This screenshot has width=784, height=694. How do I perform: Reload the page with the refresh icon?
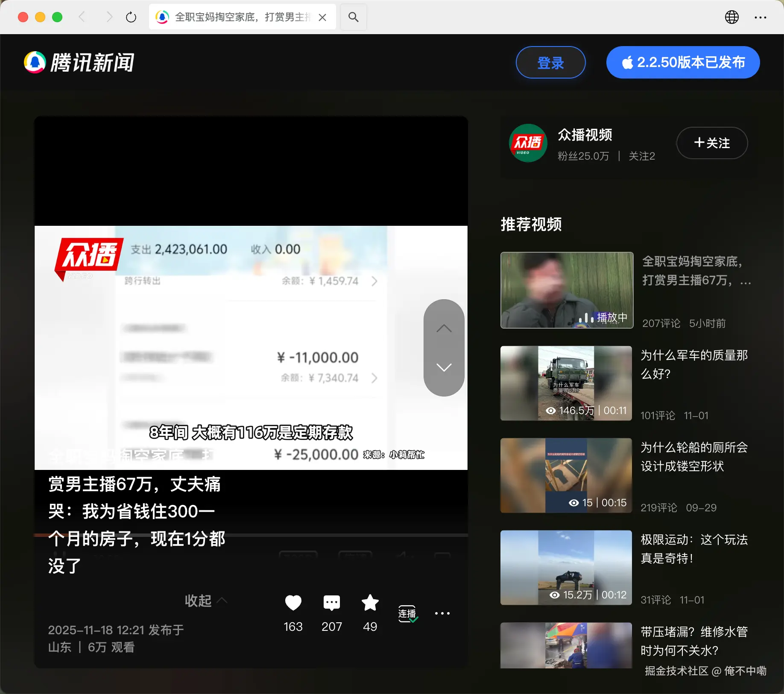[x=131, y=17]
